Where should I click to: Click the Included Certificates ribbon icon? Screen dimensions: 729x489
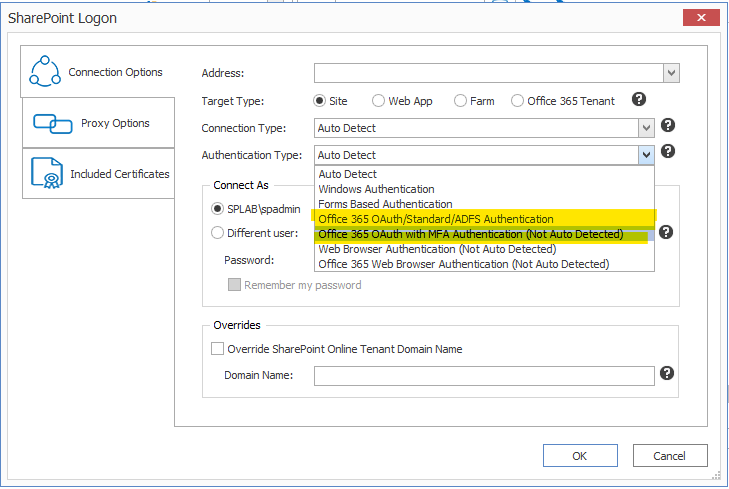click(x=47, y=173)
